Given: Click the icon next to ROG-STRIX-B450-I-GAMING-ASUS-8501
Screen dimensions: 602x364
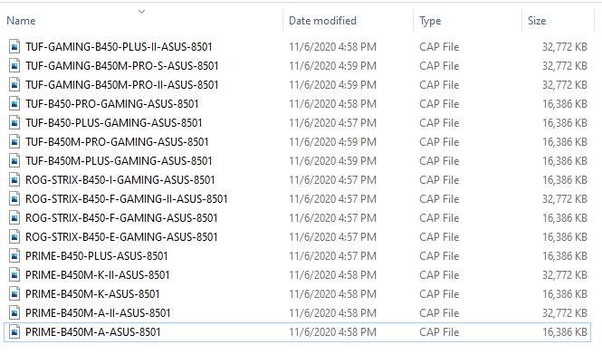Looking at the screenshot, I should (x=14, y=179).
